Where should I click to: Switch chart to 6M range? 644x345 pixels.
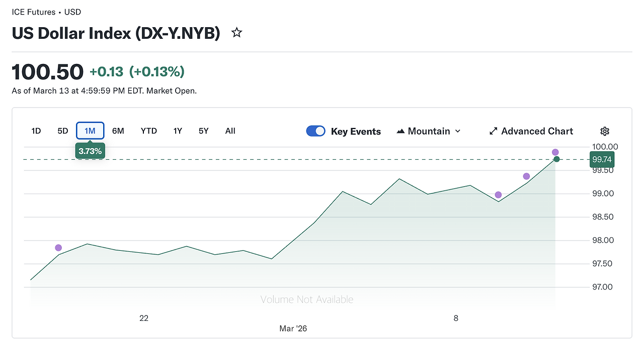(x=118, y=131)
